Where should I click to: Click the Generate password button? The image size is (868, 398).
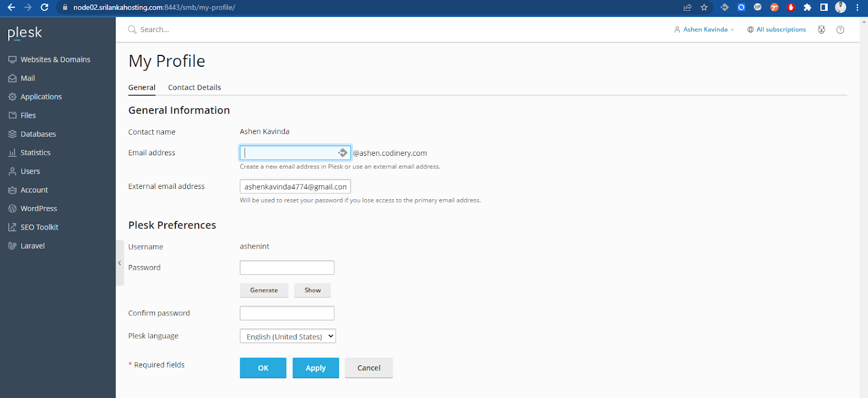pos(264,290)
